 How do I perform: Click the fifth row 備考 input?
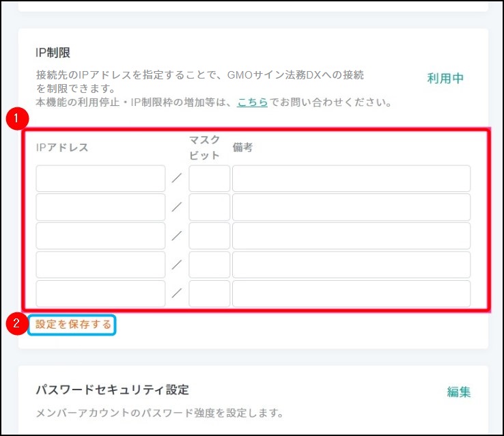(351, 293)
